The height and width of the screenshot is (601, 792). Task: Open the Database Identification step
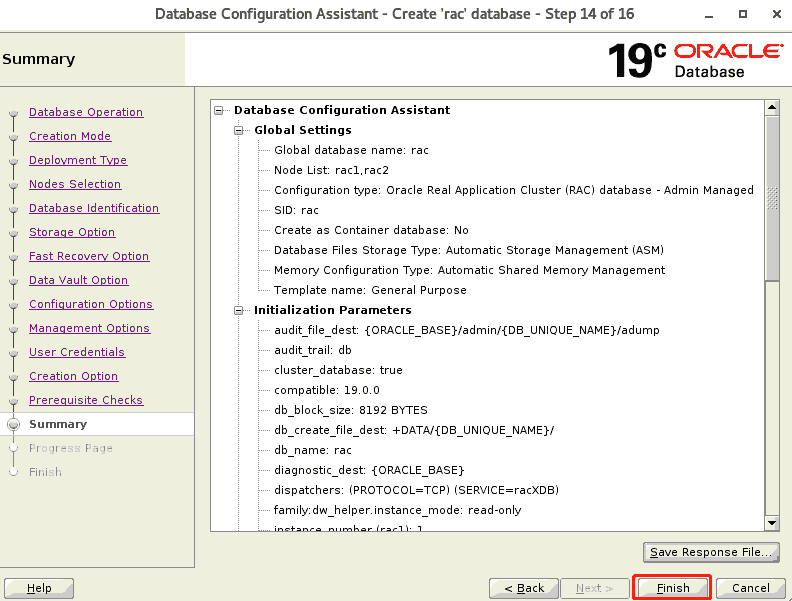point(94,208)
